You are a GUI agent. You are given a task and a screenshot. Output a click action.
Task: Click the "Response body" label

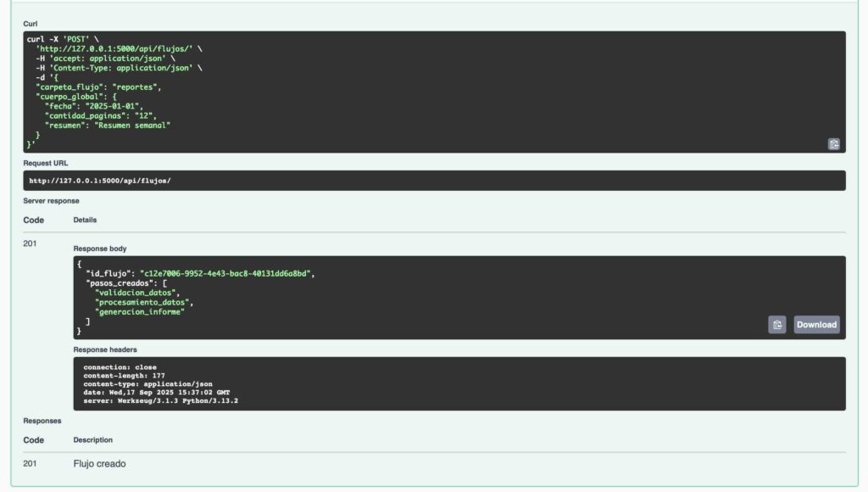[100, 249]
